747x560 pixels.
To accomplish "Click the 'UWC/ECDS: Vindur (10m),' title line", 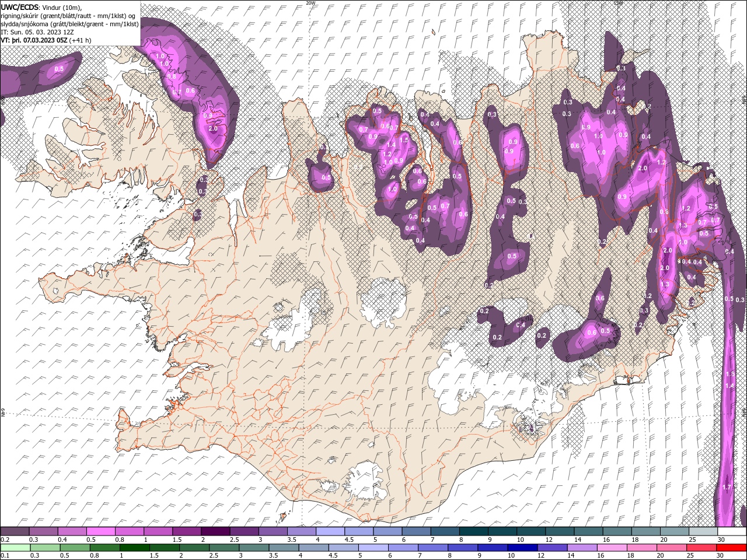I will click(x=41, y=6).
